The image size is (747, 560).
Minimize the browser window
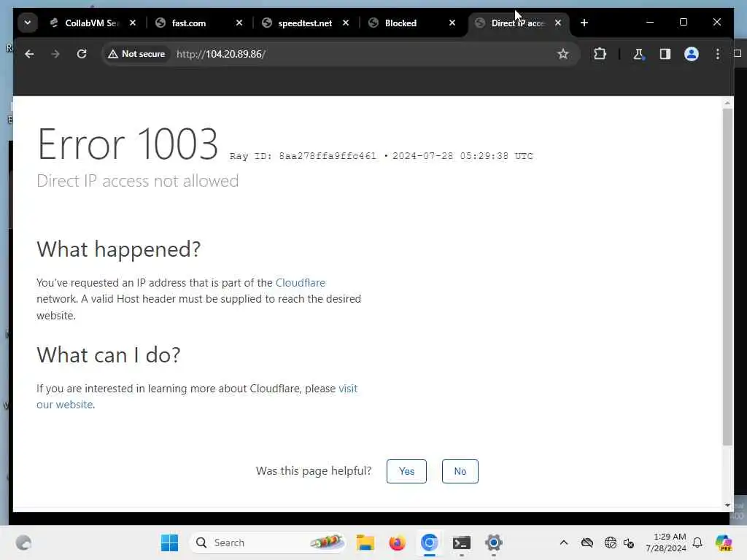650,22
